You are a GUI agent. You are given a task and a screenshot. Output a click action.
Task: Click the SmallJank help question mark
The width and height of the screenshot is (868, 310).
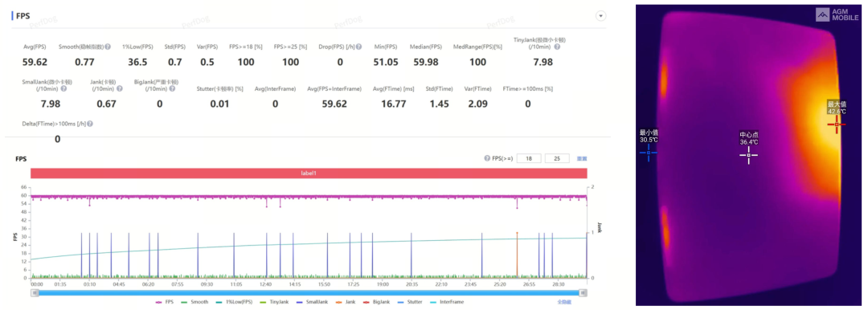coord(63,88)
